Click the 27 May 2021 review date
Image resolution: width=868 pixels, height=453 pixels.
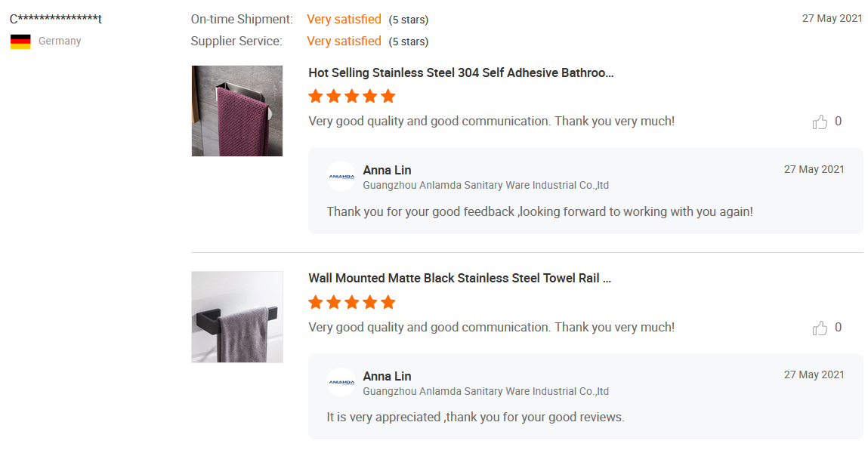point(832,18)
